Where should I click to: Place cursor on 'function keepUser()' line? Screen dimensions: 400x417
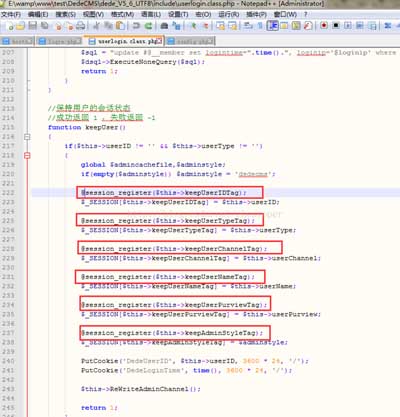[x=87, y=127]
